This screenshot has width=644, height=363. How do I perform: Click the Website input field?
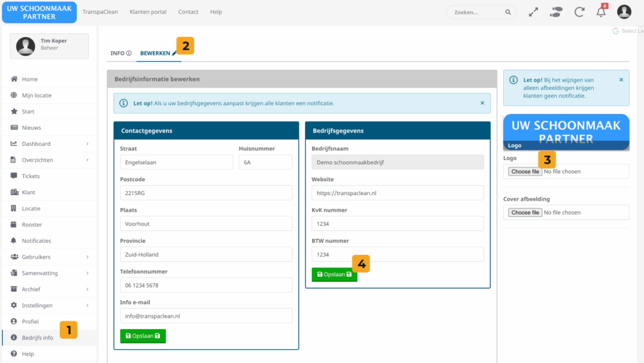pyautogui.click(x=397, y=193)
